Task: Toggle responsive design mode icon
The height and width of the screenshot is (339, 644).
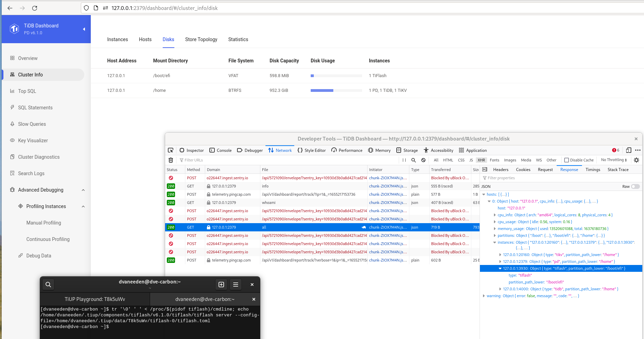Action: pyautogui.click(x=629, y=150)
